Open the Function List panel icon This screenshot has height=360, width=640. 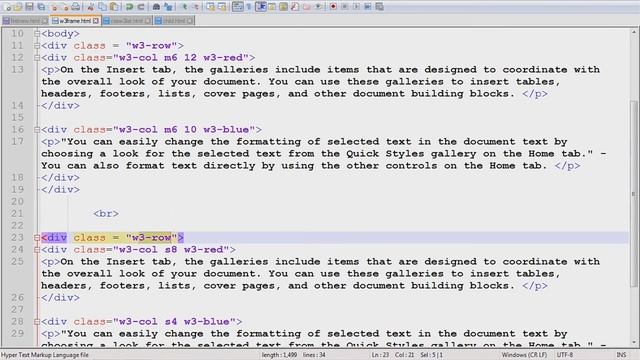[x=295, y=7]
